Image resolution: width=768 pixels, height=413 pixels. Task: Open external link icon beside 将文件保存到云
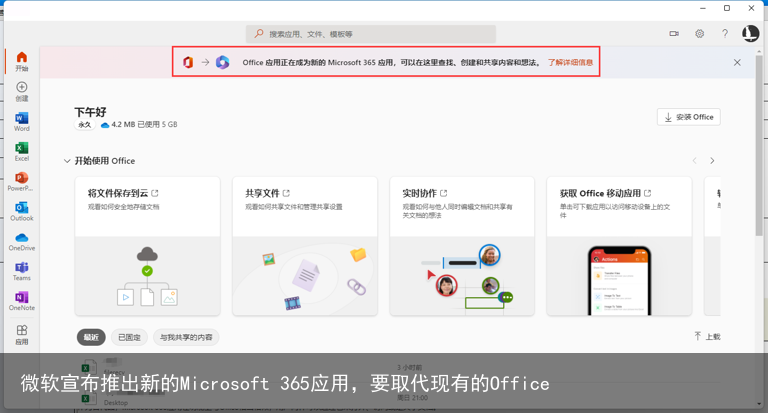pos(155,193)
